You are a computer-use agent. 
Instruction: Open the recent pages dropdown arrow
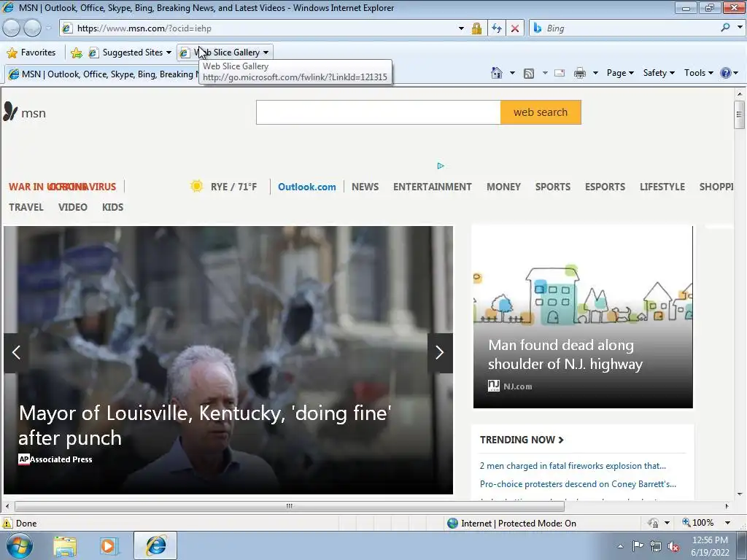coord(49,28)
